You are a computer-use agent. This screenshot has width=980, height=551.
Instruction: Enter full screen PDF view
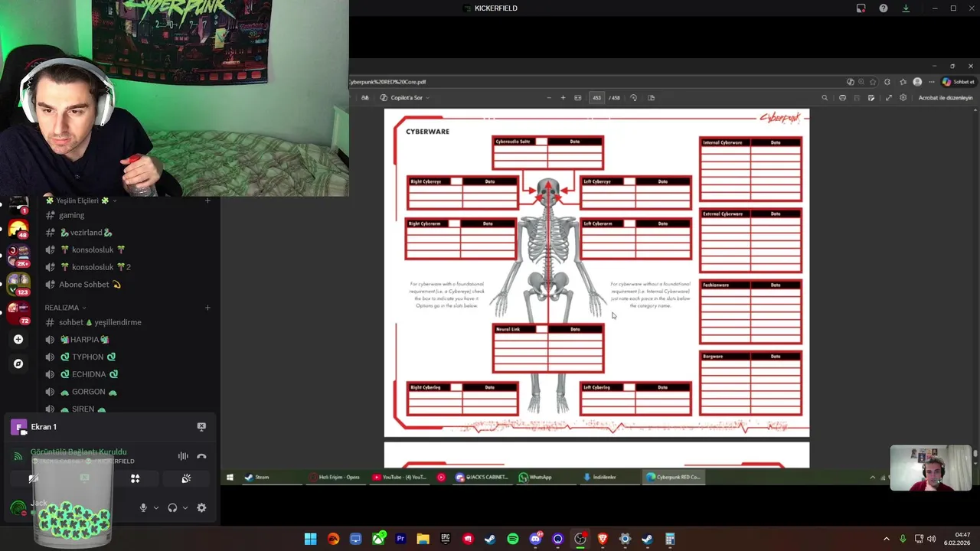tap(889, 98)
